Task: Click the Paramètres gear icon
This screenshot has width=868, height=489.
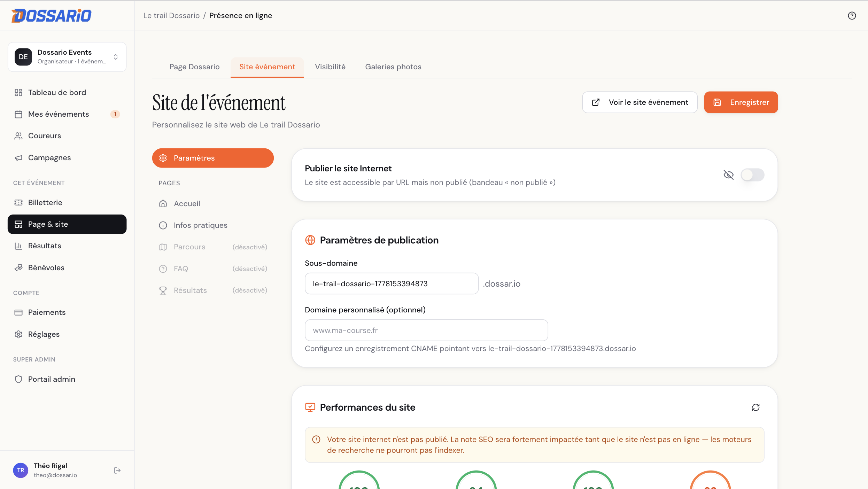Action: click(163, 158)
